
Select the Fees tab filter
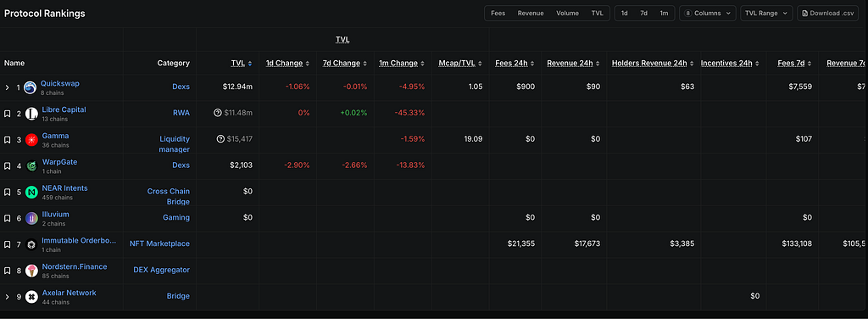[498, 14]
